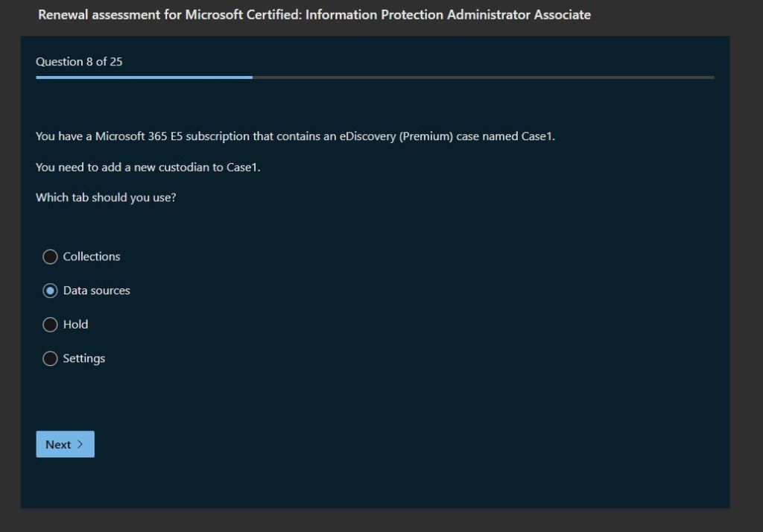Viewport: 763px width, 532px height.
Task: Click the 'add a new custodian' sentence
Action: 148,168
